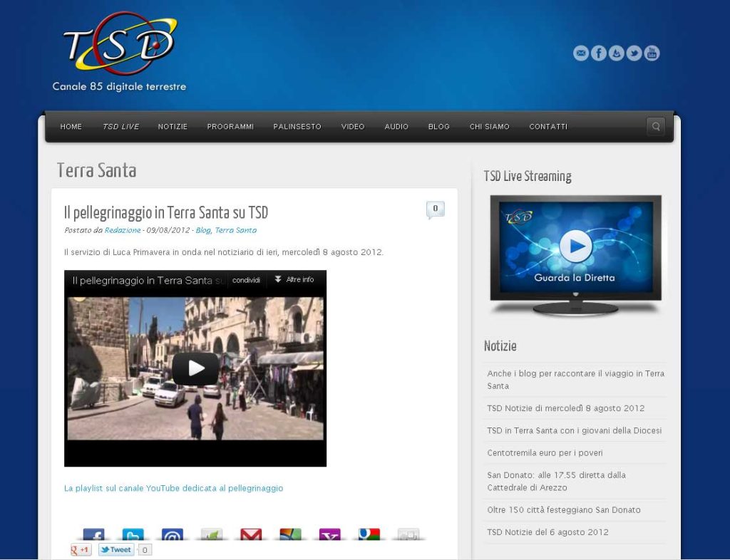Viewport: 730px width, 560px height.
Task: Play the Terra Santa pilgrimage video
Action: pos(195,368)
